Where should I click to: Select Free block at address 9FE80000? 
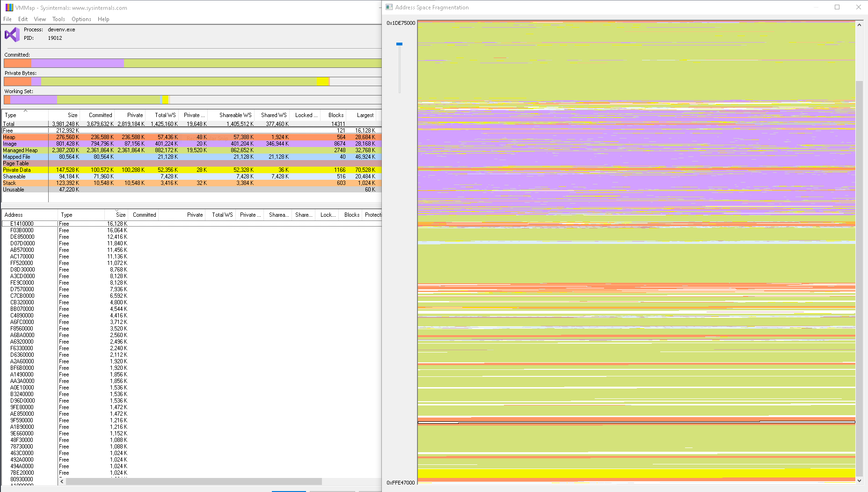point(192,407)
